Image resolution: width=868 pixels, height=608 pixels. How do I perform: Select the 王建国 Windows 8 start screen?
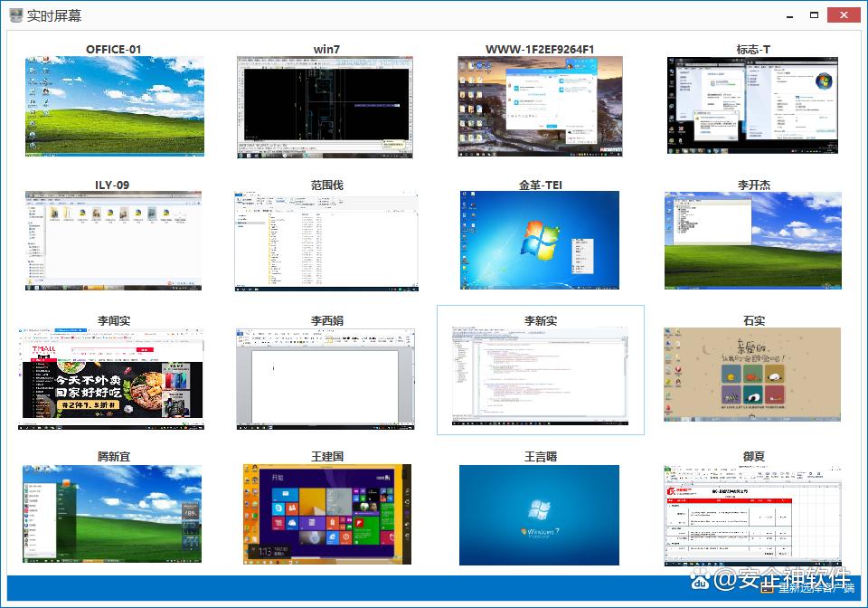[x=326, y=515]
